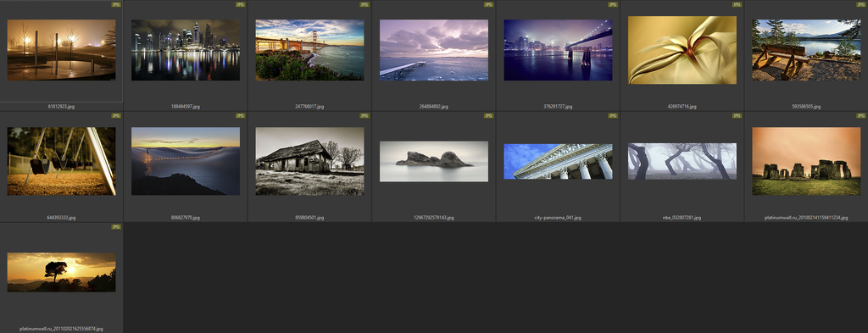Select the black-and-white old barn thumbnail
868x333 pixels.
pyautogui.click(x=309, y=161)
